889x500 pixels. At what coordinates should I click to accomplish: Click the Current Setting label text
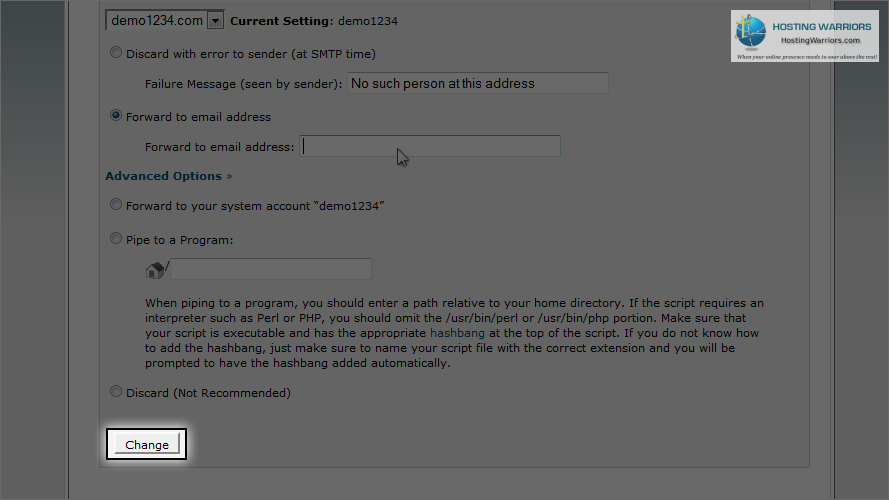pos(282,21)
